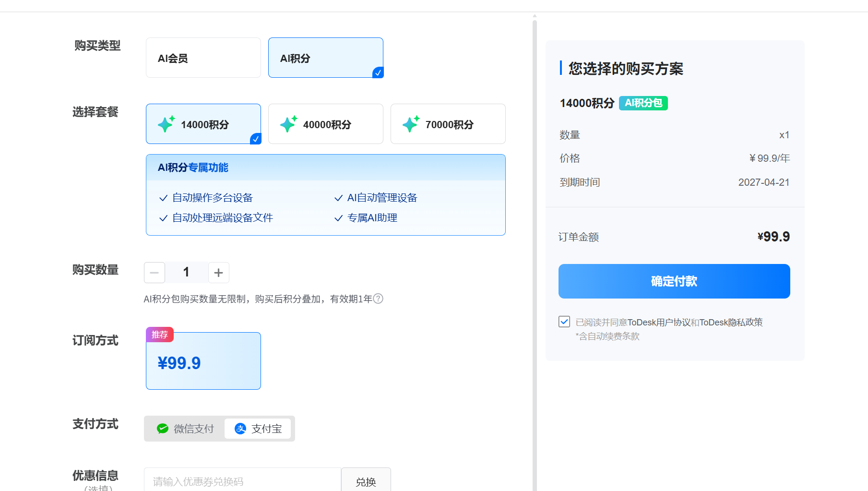
Task: Click the 推荐 badge on subscription card
Action: click(160, 335)
